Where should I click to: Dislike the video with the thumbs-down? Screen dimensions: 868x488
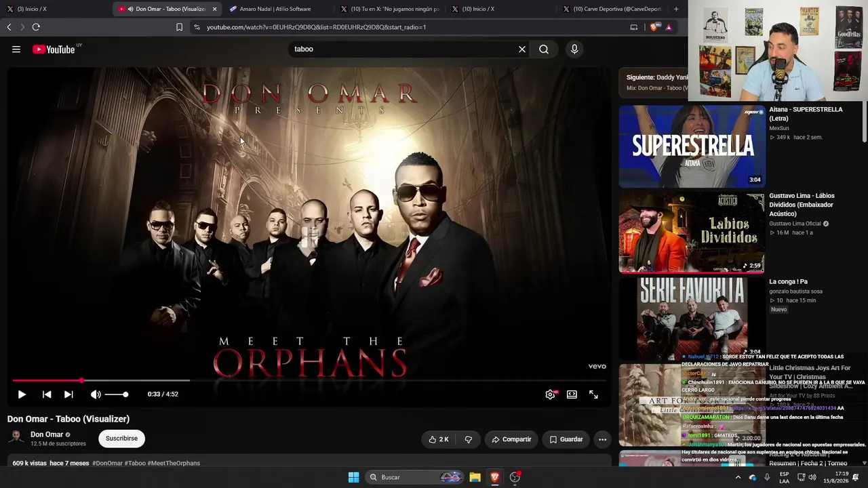(468, 439)
